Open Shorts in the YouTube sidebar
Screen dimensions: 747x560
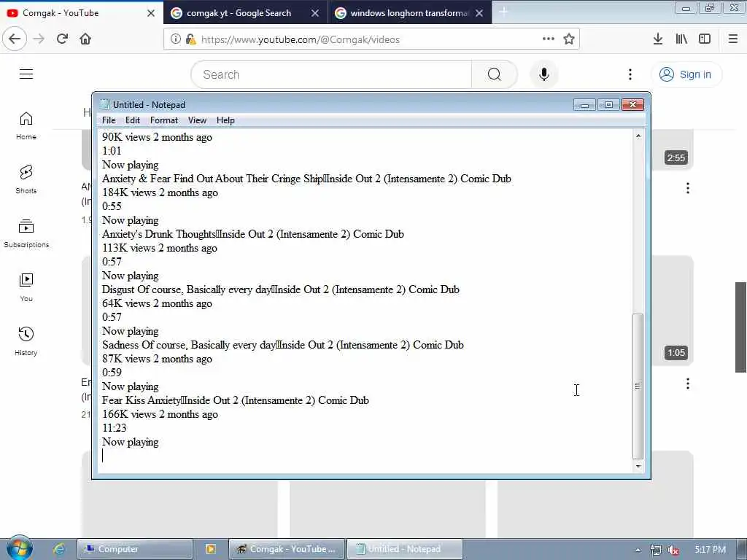pos(26,179)
